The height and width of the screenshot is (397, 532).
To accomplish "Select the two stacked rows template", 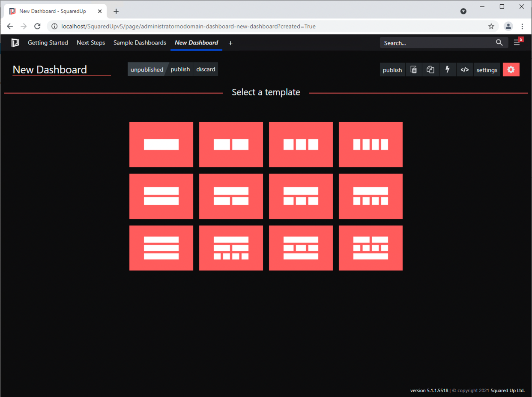I will pyautogui.click(x=161, y=196).
